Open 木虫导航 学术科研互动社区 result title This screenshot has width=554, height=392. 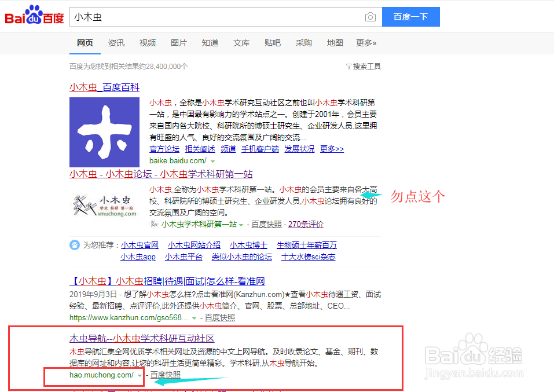[142, 338]
